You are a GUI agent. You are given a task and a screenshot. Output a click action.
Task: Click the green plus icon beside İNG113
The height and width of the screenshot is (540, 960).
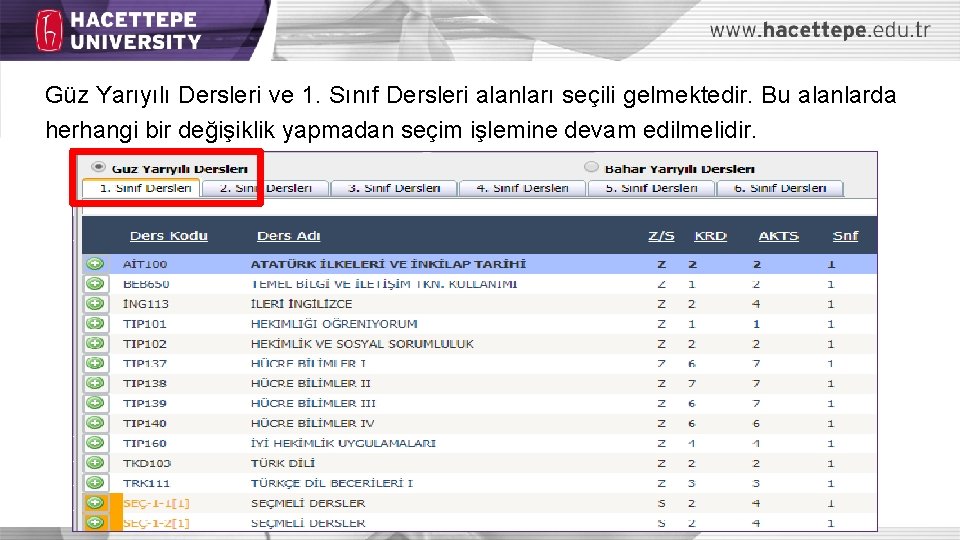coord(95,304)
